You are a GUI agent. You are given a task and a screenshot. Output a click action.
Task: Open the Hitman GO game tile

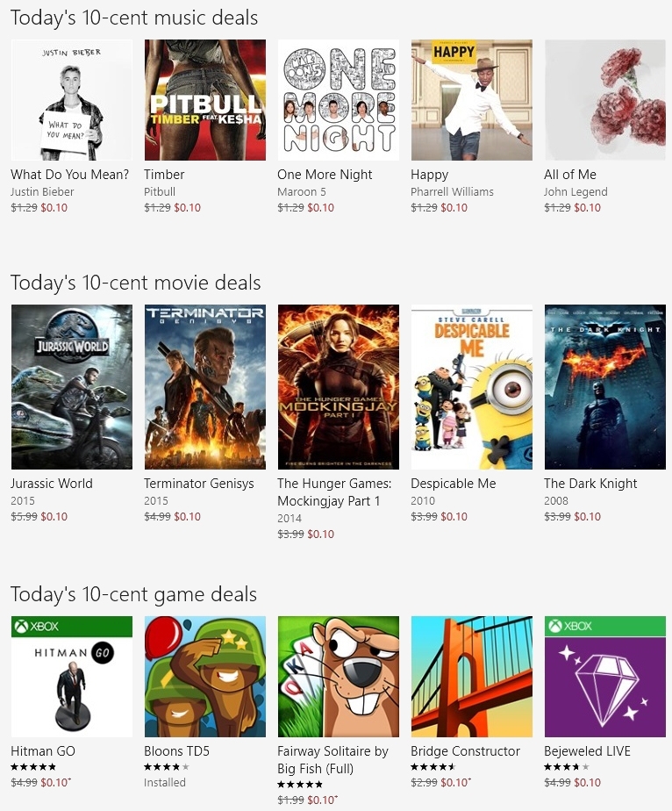pyautogui.click(x=72, y=676)
